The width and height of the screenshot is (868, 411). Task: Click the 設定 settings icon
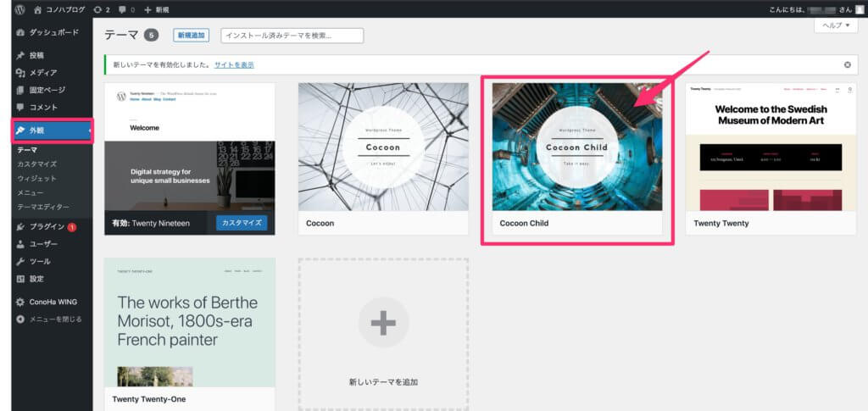pyautogui.click(x=20, y=279)
